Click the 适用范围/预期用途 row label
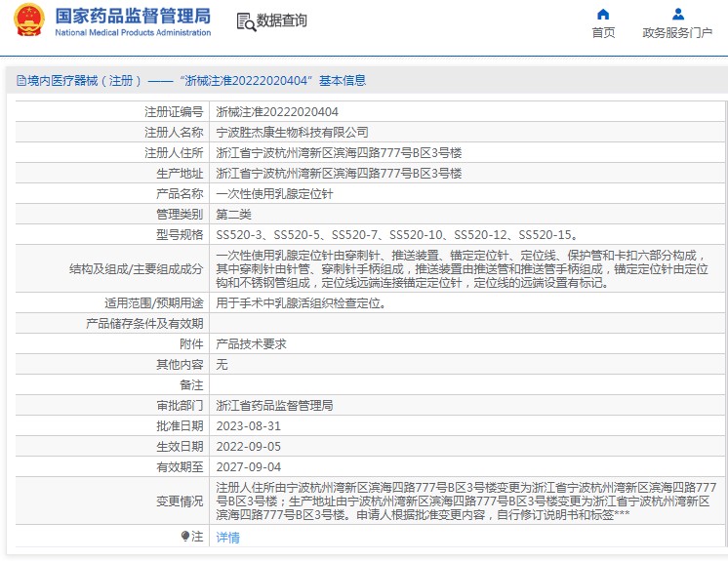Viewport: 728px width, 561px height. click(x=153, y=303)
